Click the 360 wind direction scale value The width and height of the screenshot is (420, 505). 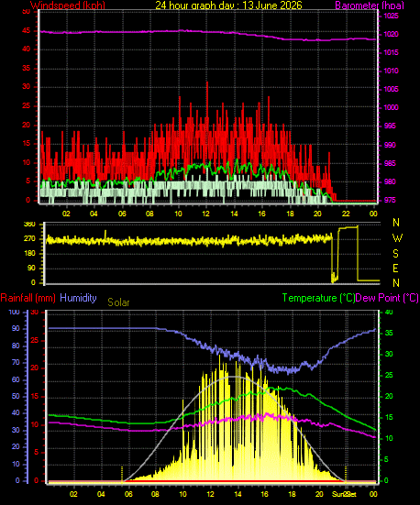coord(29,225)
